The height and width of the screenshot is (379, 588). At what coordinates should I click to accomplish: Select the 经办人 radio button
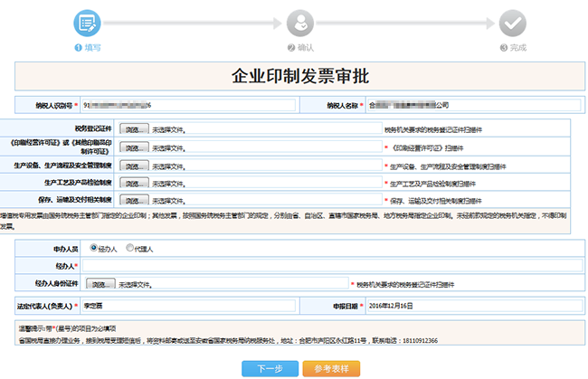point(93,247)
